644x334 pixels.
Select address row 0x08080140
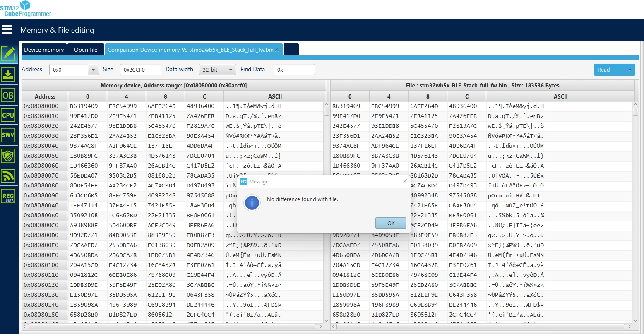point(45,305)
